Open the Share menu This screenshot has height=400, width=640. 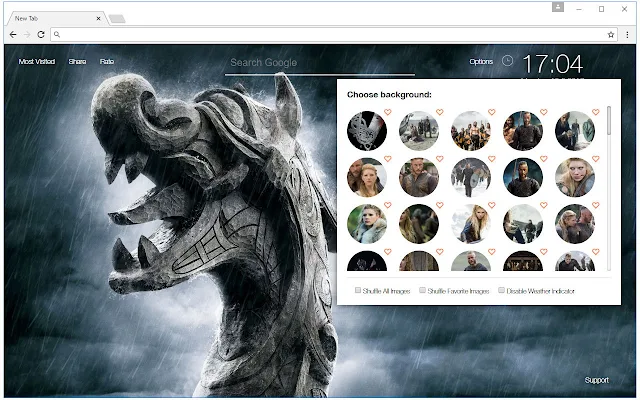tap(77, 62)
